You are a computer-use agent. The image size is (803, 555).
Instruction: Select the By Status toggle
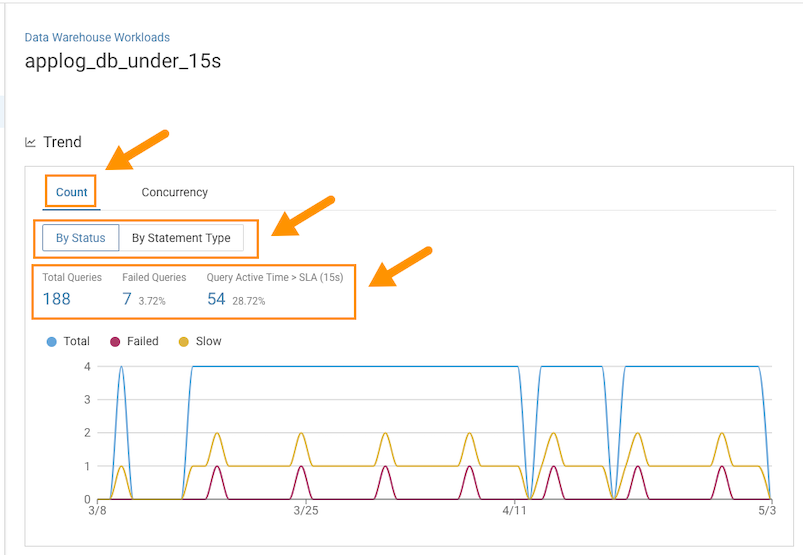[80, 238]
